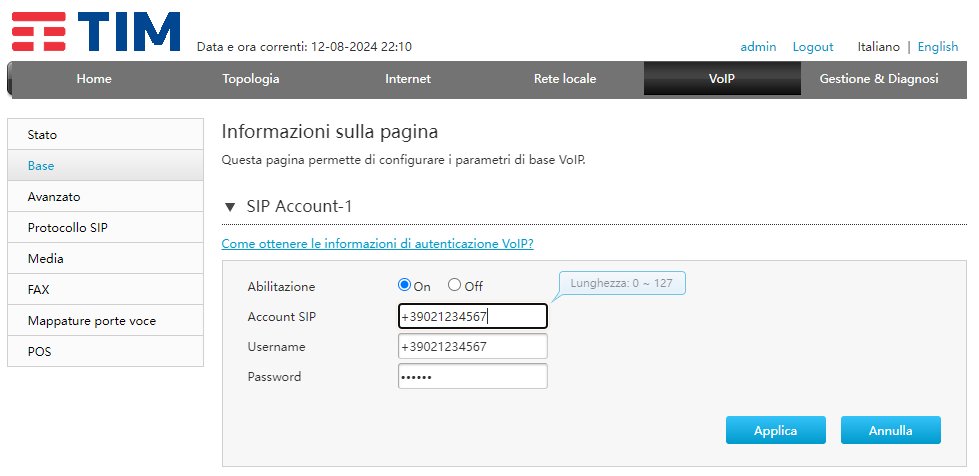979x476 pixels.
Task: Click the Logout link
Action: pyautogui.click(x=812, y=47)
